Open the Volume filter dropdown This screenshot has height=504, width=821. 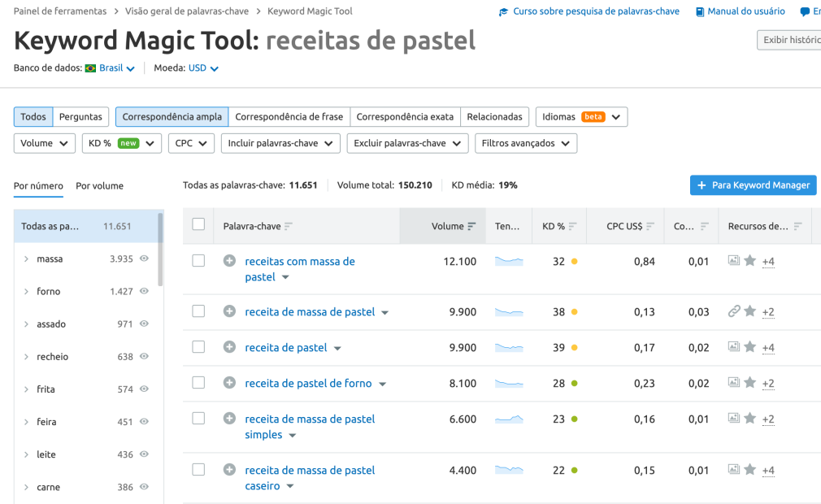click(45, 143)
